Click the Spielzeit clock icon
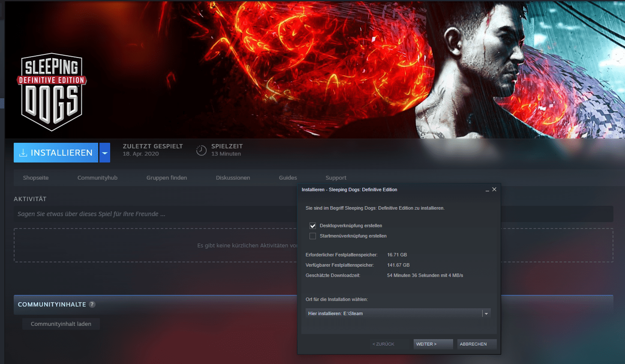Viewport: 625px width, 364px height. [201, 150]
